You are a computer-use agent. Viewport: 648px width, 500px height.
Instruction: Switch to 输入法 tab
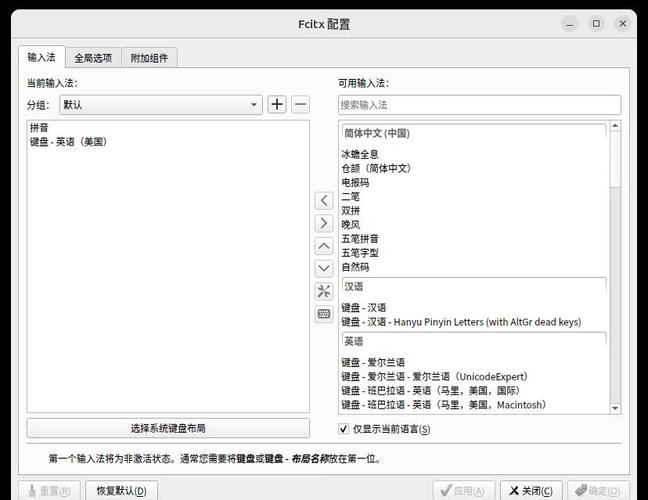click(41, 57)
